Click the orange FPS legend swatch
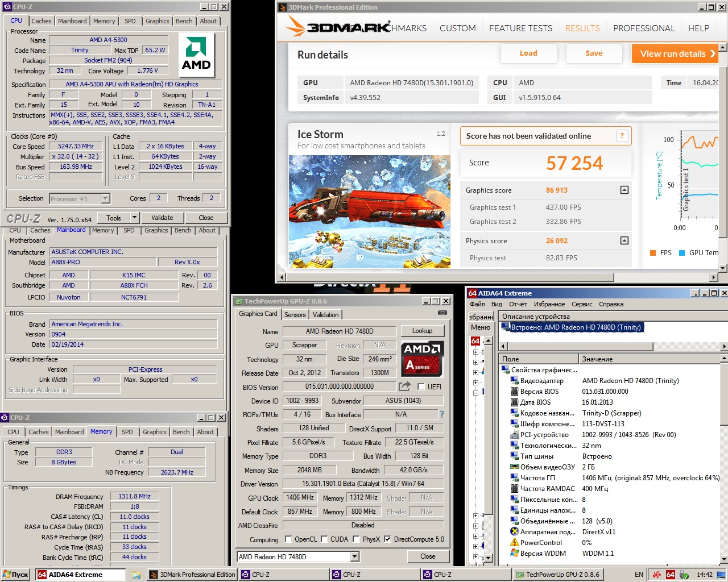Image resolution: width=728 pixels, height=582 pixels. coord(653,253)
